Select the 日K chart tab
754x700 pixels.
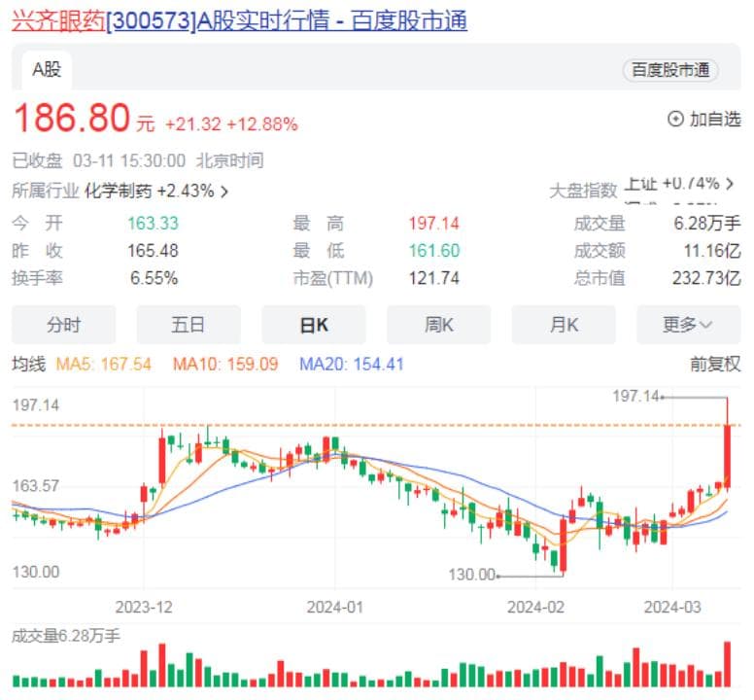(314, 325)
